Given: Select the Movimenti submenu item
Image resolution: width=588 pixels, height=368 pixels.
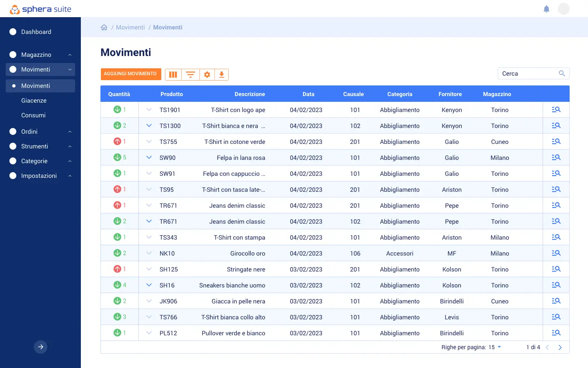Looking at the screenshot, I should coord(40,86).
